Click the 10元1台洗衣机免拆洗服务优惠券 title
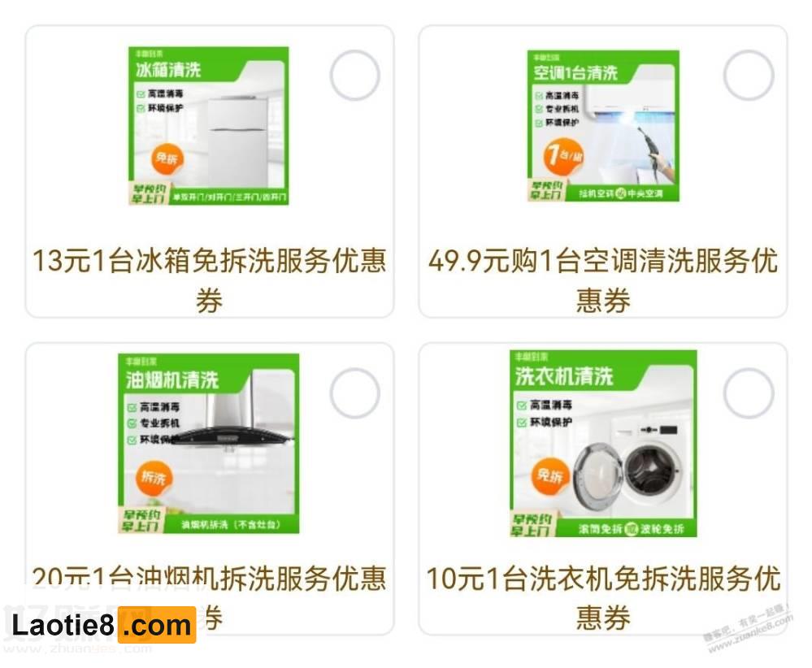 click(603, 597)
